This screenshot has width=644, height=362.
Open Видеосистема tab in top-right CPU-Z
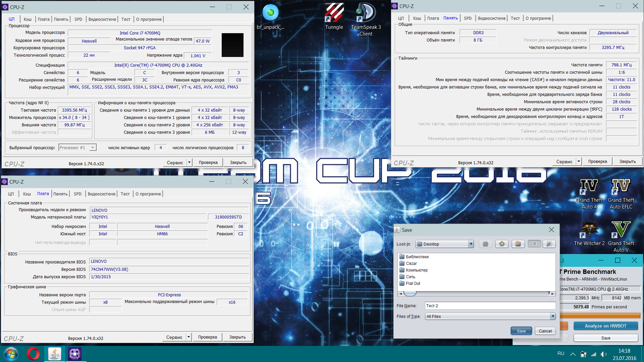(491, 18)
